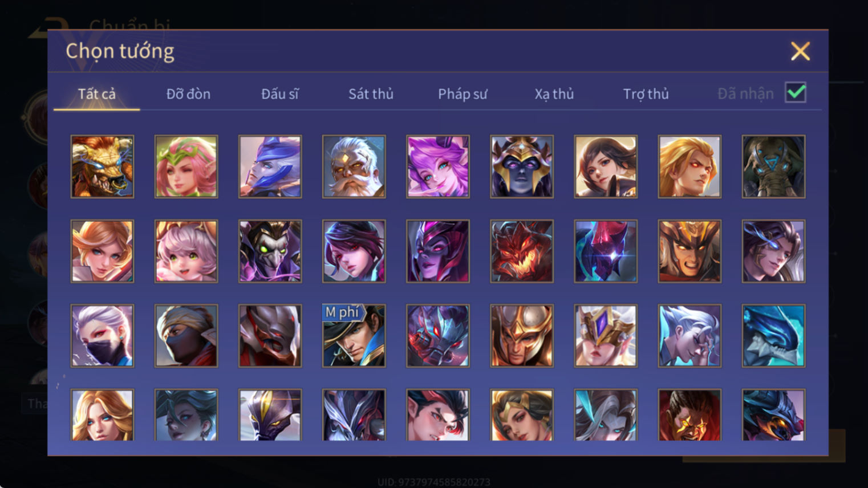
Task: Open the 'Sát thủ' hero tab
Action: tap(371, 93)
